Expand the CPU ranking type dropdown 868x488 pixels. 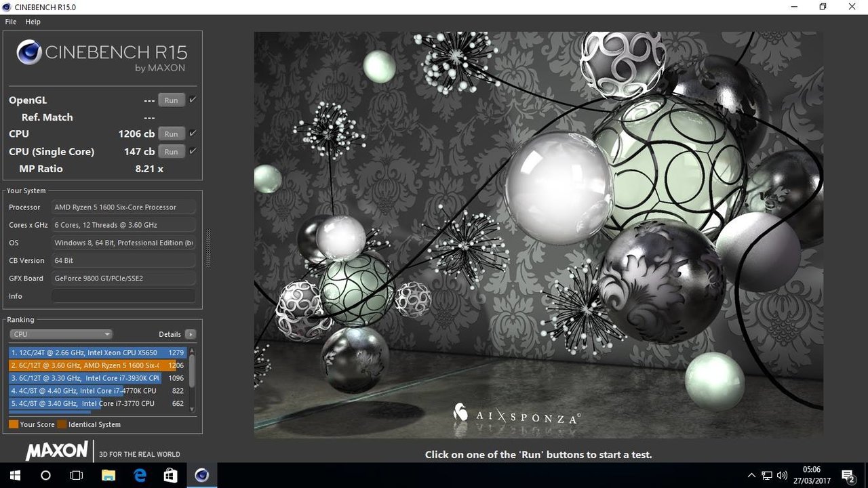point(61,334)
